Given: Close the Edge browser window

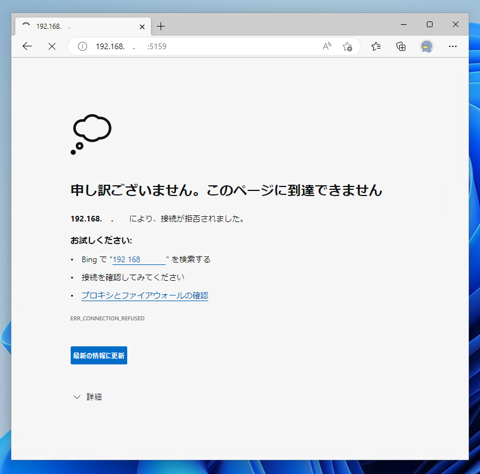Looking at the screenshot, I should tap(455, 24).
